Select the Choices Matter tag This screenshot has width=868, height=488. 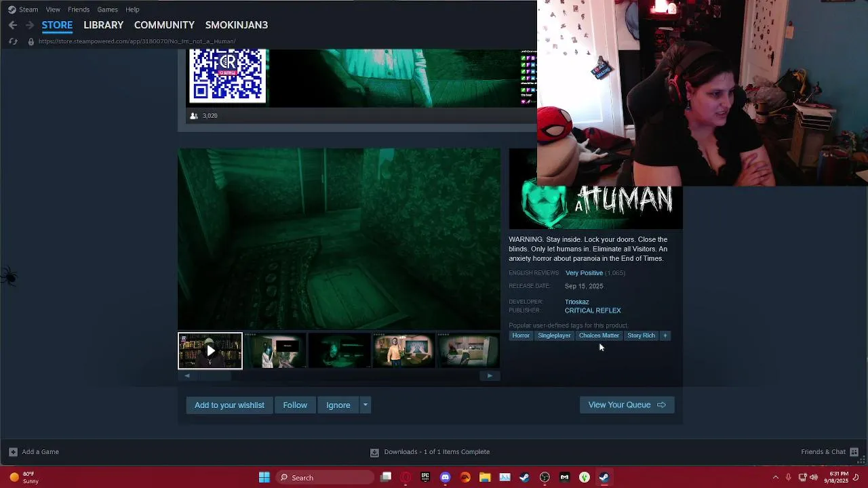pos(599,335)
